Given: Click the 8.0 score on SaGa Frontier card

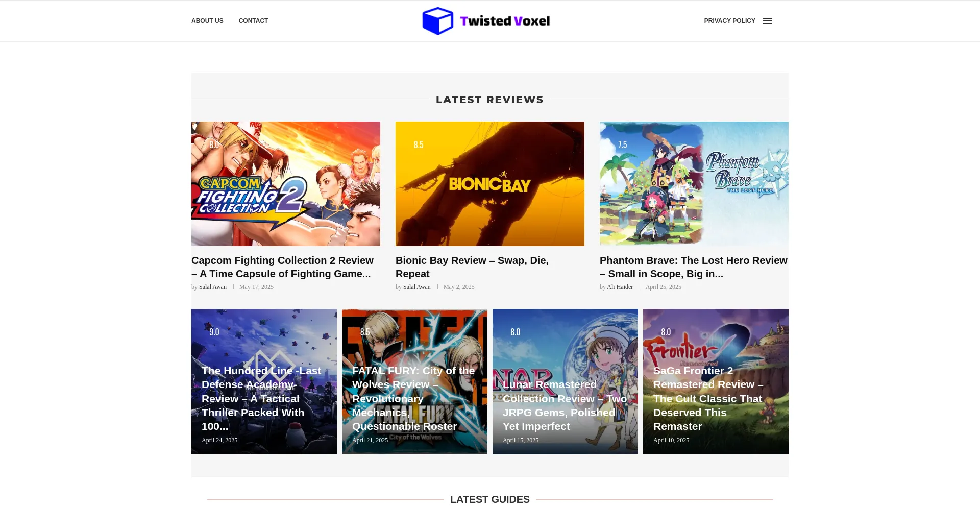Looking at the screenshot, I should pyautogui.click(x=666, y=332).
